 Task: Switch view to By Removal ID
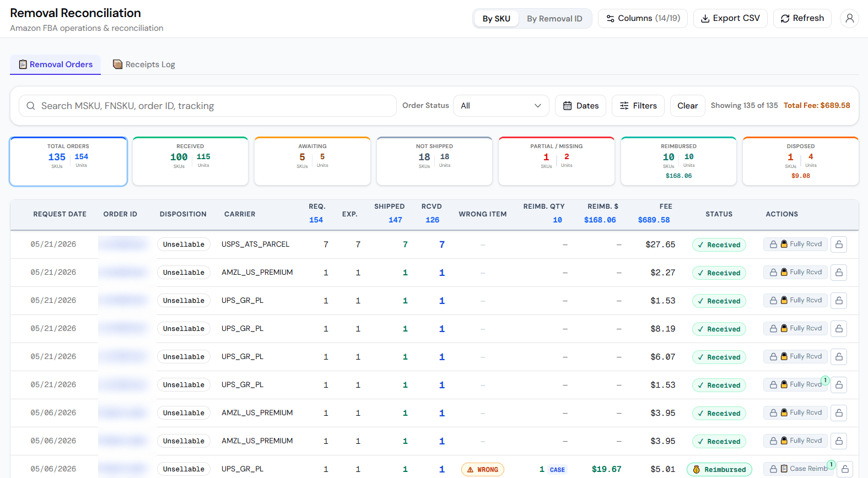pos(554,19)
